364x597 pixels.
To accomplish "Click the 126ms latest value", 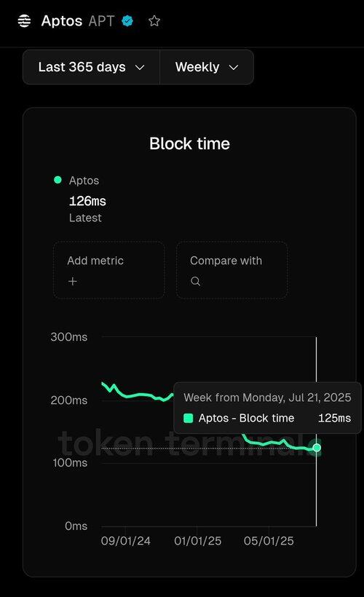I will tap(87, 201).
